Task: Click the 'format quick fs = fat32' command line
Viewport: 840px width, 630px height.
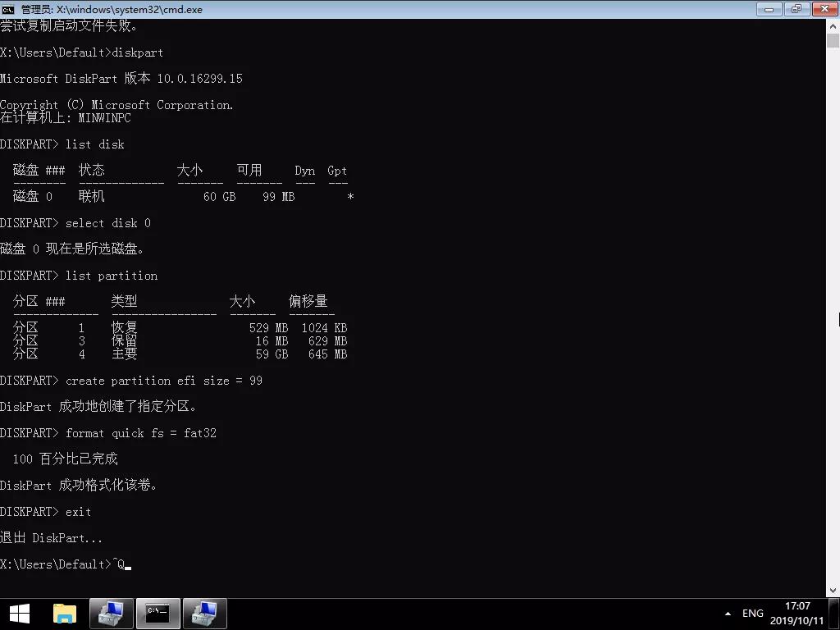Action: (140, 433)
